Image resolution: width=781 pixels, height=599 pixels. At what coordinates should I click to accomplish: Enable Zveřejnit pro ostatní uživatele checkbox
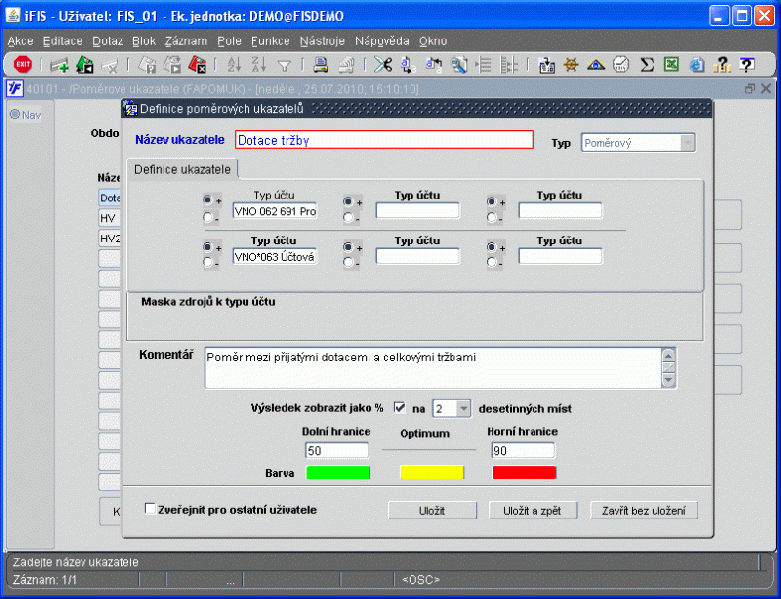(150, 509)
